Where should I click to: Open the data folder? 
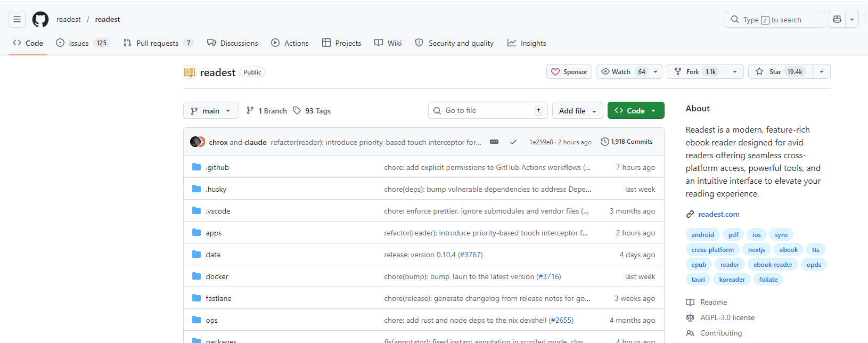click(x=213, y=255)
